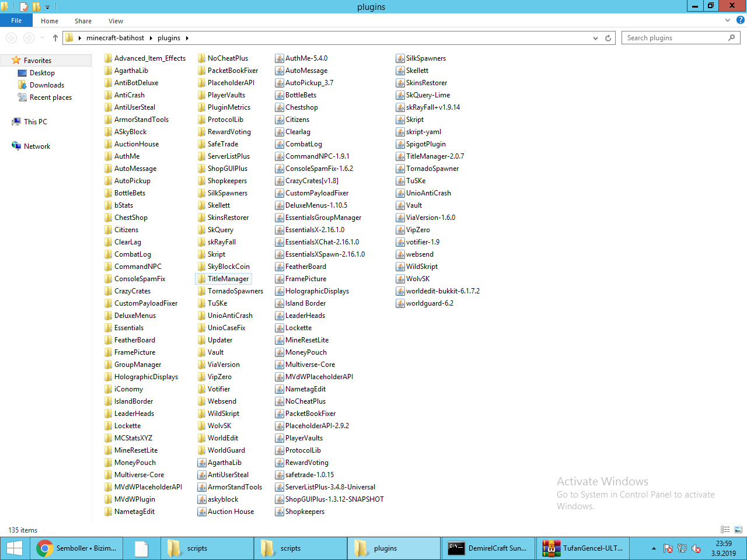Image resolution: width=747 pixels, height=560 pixels.
Task: Select the skRayFall+v1.9.14 file name
Action: (x=433, y=107)
